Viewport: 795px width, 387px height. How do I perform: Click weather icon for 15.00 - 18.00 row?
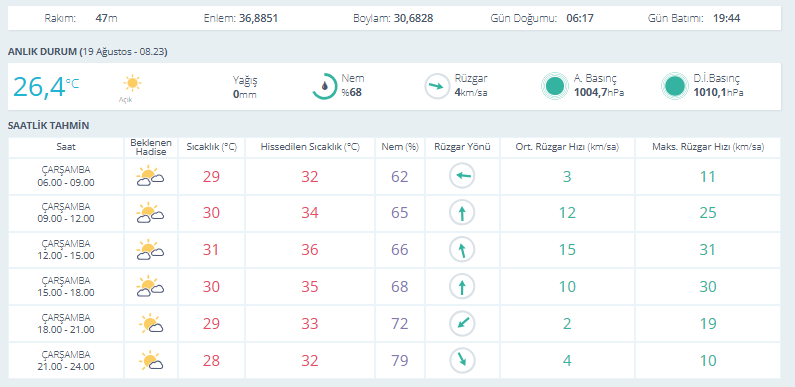[x=150, y=287]
